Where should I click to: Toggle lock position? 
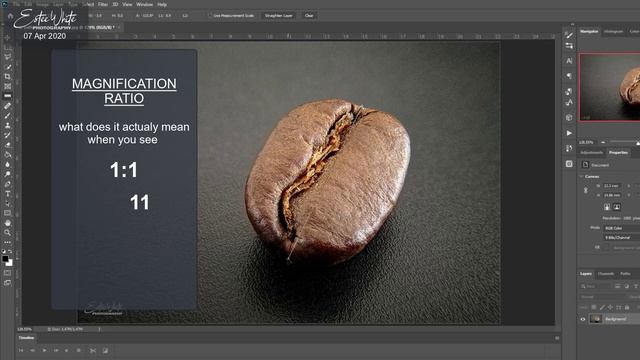610,307
